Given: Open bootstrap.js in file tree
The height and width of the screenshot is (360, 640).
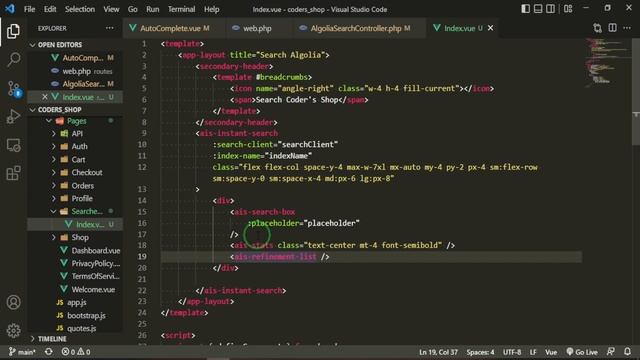Looking at the screenshot, I should [86, 316].
